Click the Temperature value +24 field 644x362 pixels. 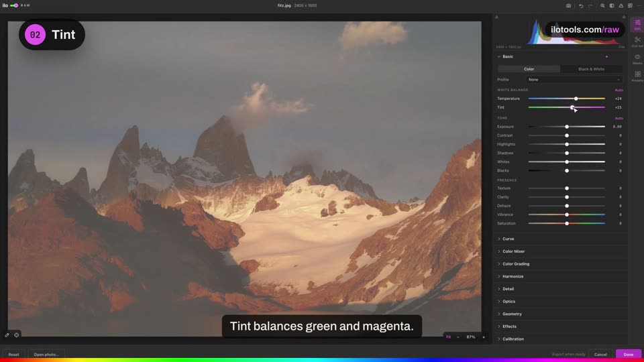(618, 99)
